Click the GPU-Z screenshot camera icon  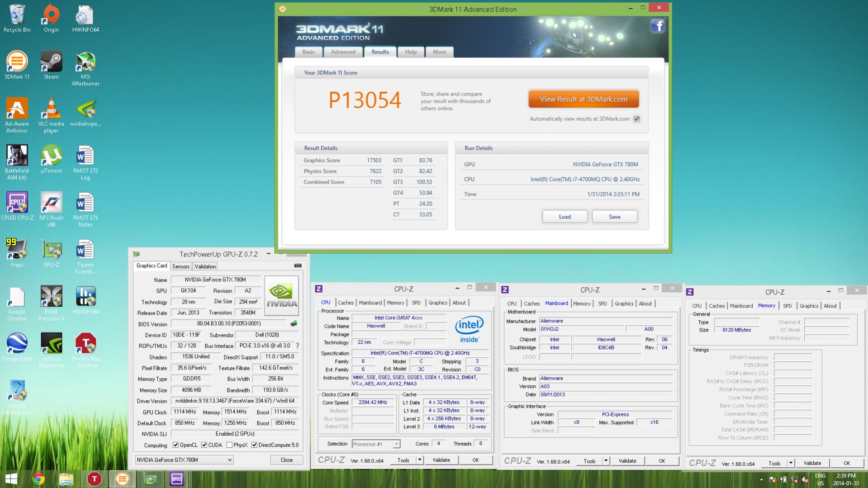pos(298,265)
